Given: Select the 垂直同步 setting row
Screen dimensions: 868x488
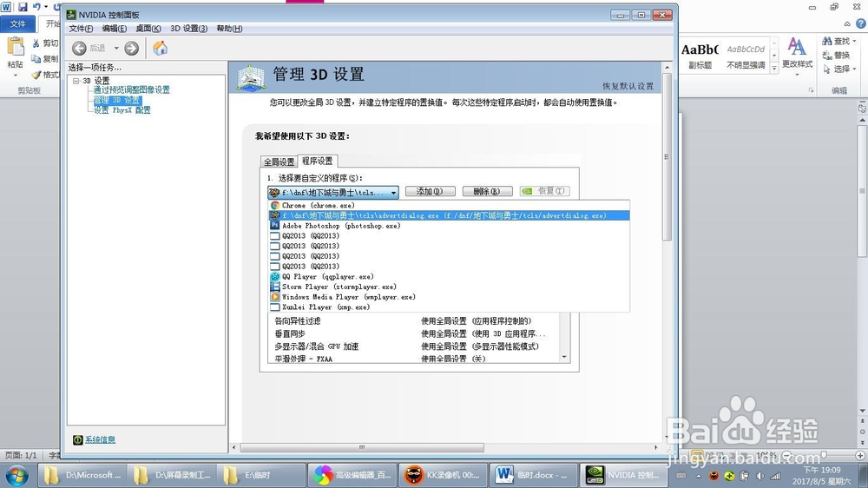Looking at the screenshot, I should (413, 334).
